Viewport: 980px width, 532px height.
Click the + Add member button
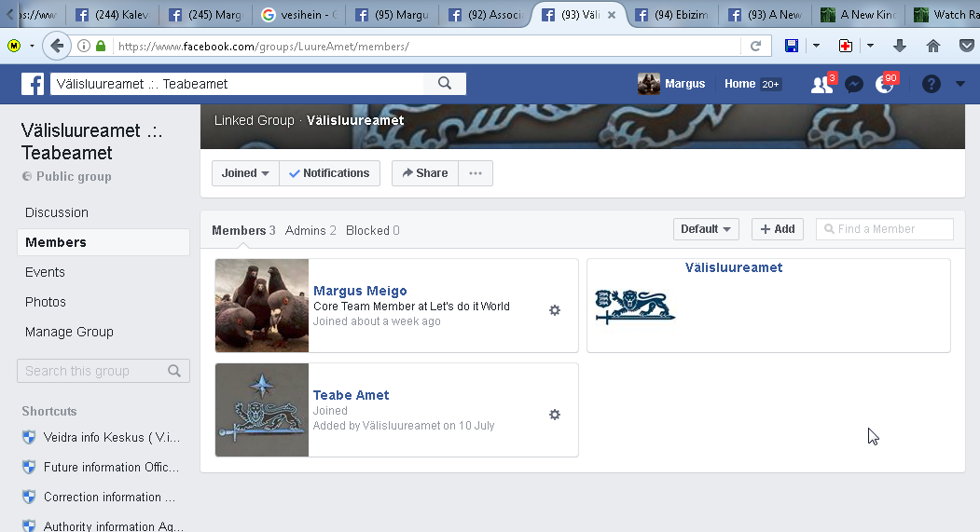[x=778, y=229]
